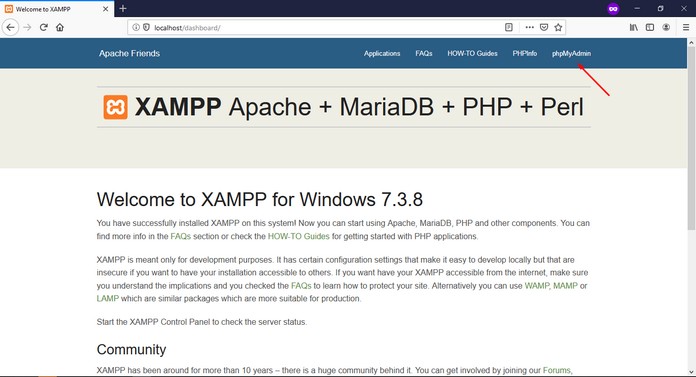Open phpMyAdmin in the navigation bar
The width and height of the screenshot is (696, 377).
tap(571, 53)
